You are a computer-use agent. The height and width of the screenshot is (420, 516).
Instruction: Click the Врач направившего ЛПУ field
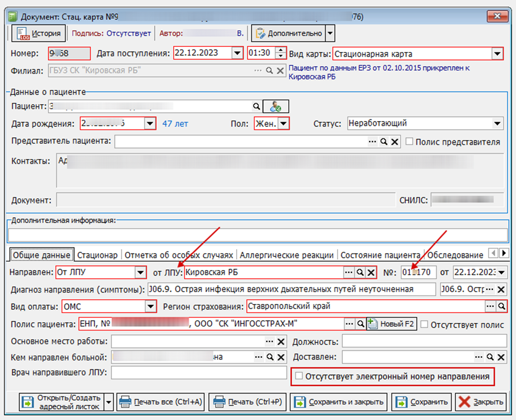pos(199,373)
